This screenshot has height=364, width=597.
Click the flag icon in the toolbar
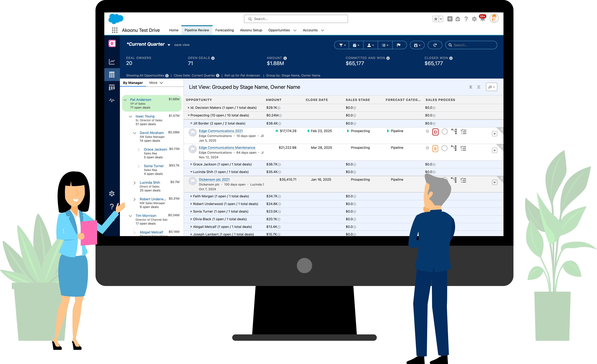click(x=399, y=45)
